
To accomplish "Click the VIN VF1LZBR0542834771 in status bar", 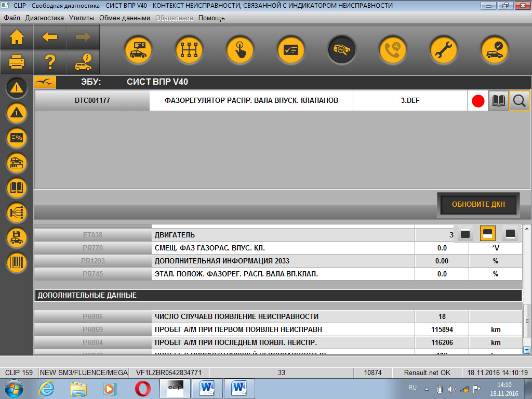I will pyautogui.click(x=169, y=373).
